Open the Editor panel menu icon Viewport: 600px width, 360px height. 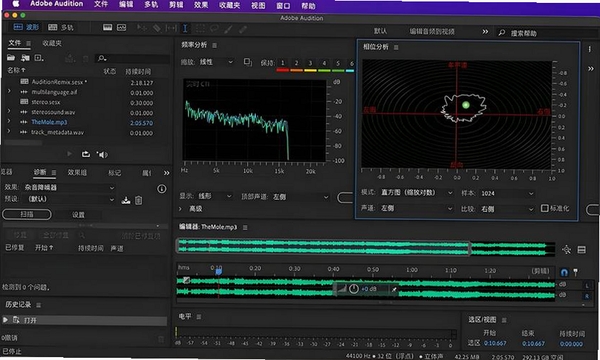(245, 227)
